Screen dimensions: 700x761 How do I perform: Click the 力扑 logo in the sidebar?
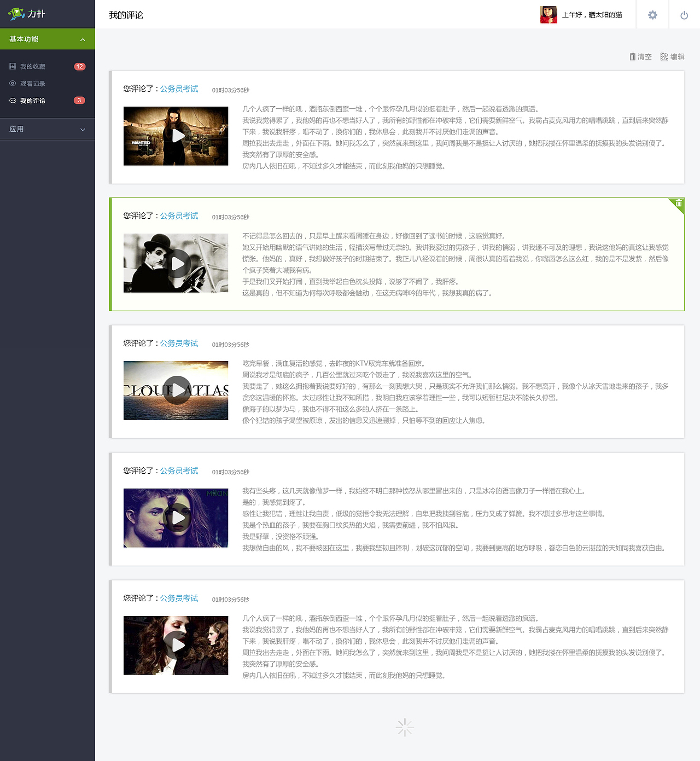tap(27, 14)
